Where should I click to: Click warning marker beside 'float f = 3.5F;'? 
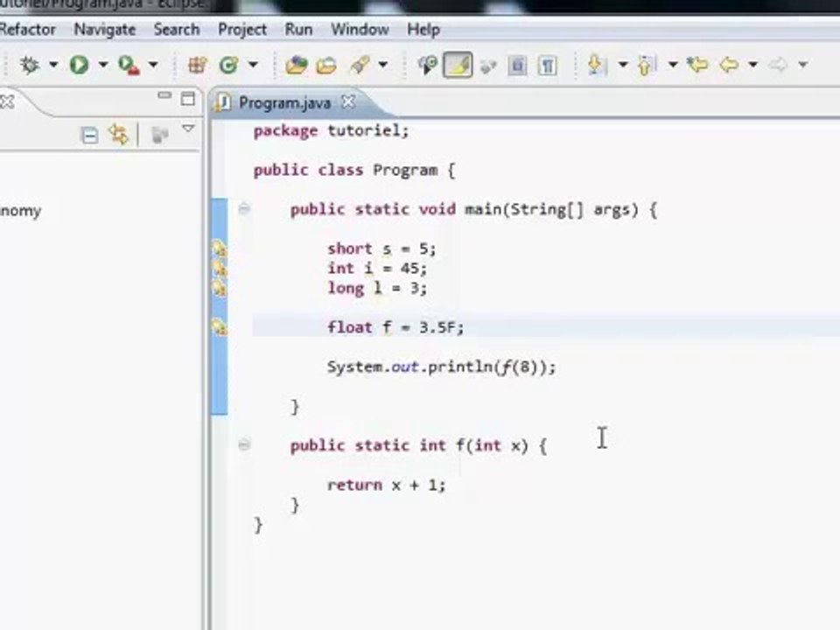[219, 326]
